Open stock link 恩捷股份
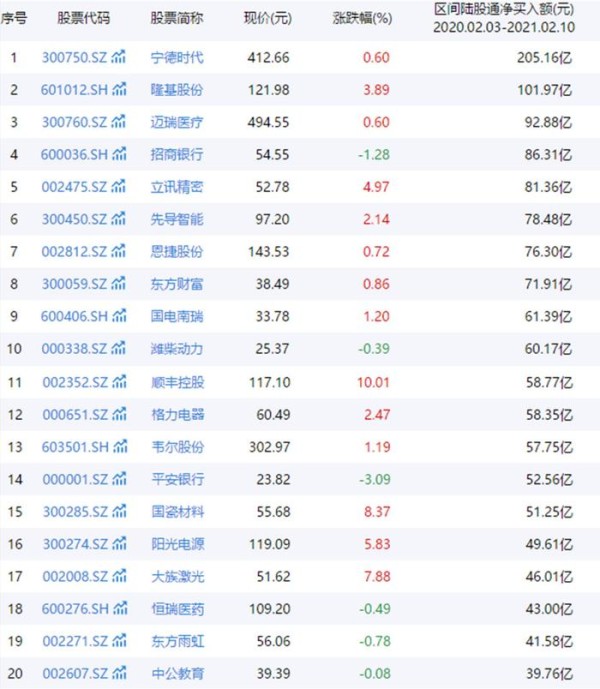600x689 pixels. click(177, 252)
